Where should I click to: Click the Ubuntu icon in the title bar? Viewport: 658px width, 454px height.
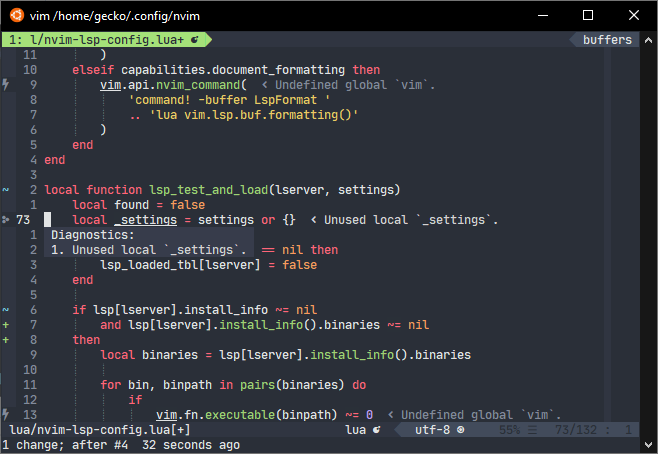click(16, 15)
